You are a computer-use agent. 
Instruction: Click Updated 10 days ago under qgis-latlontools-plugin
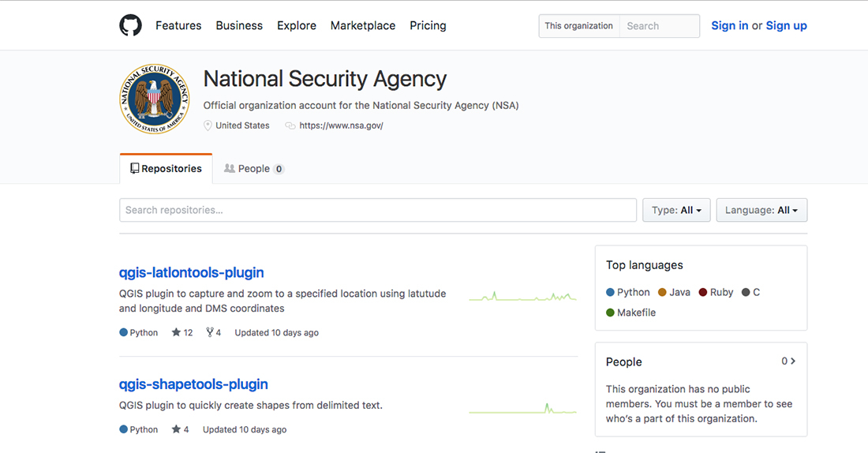coord(277,332)
